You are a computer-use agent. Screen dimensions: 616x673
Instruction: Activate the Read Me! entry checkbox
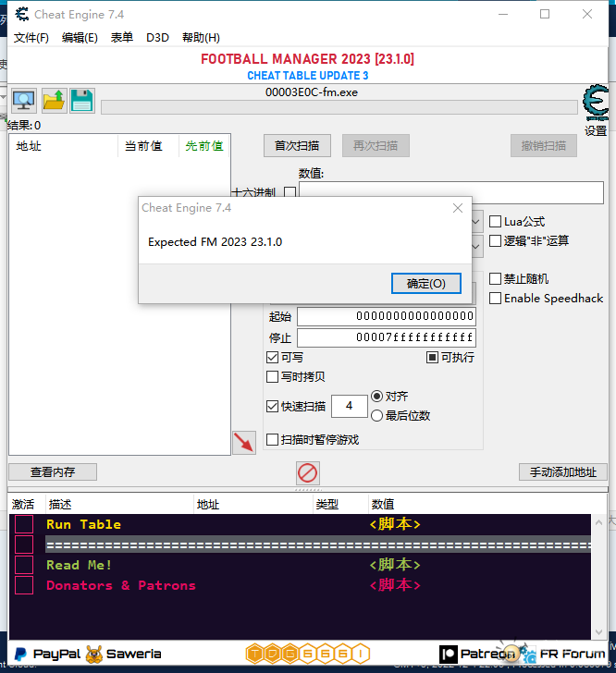pos(24,565)
